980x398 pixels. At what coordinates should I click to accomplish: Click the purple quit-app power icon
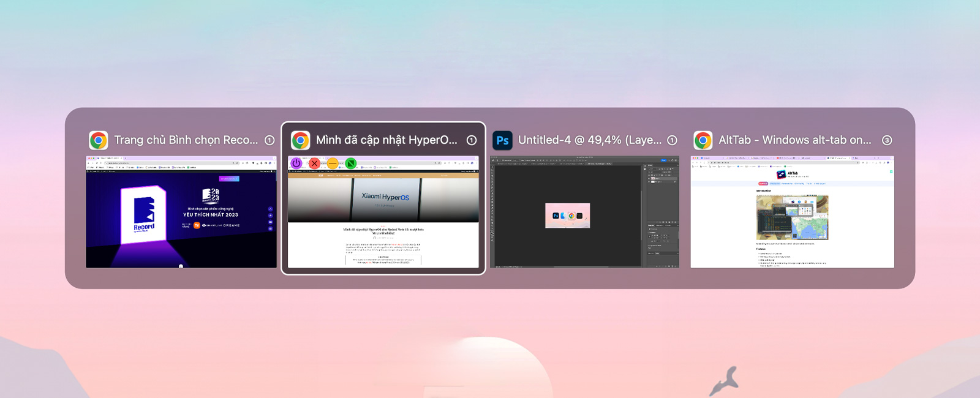(x=296, y=163)
